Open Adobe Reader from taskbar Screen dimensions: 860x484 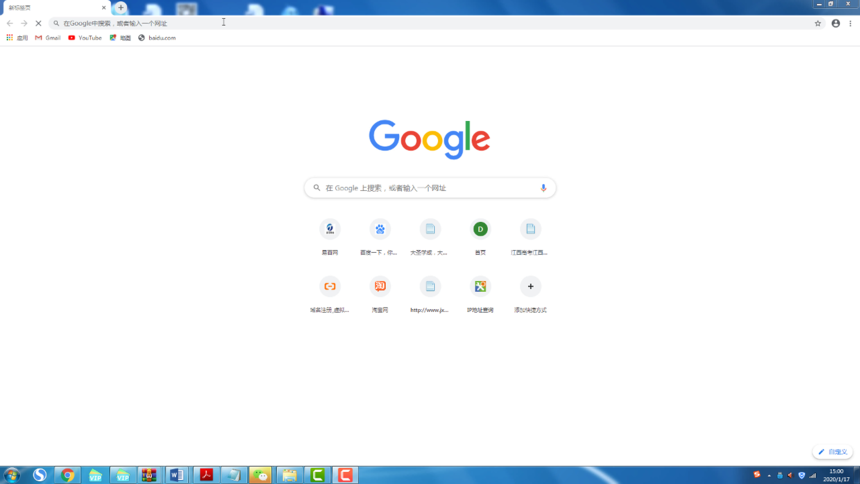pos(206,475)
